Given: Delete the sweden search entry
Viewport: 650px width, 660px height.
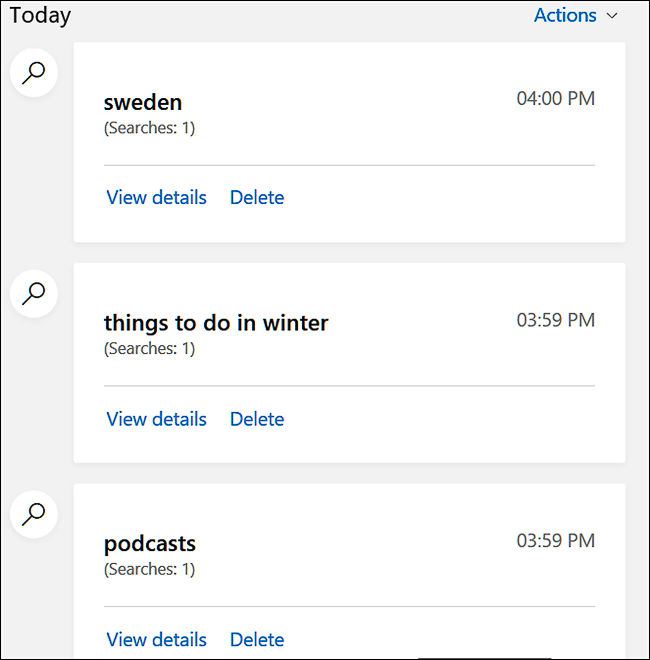Looking at the screenshot, I should [x=257, y=197].
